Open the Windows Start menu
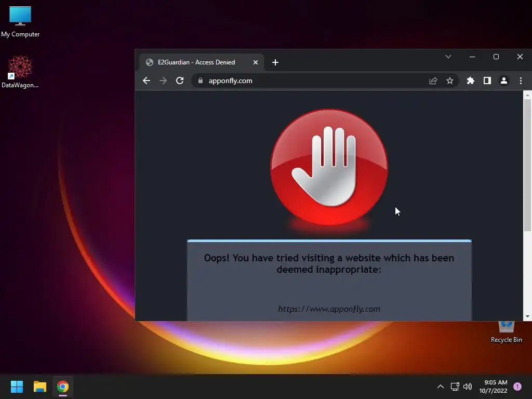Viewport: 532px width, 399px height. click(17, 387)
